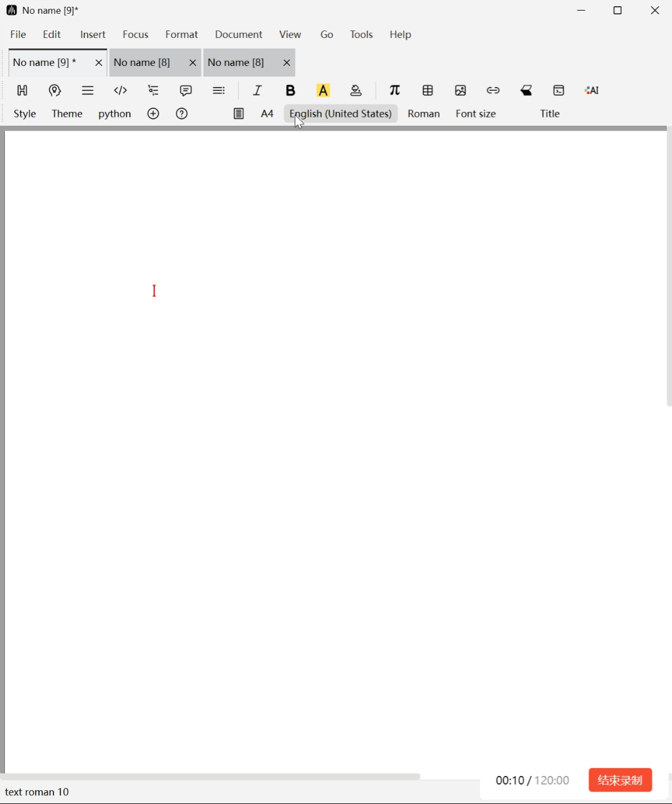
Task: Insert a table using the grid icon
Action: (x=427, y=90)
